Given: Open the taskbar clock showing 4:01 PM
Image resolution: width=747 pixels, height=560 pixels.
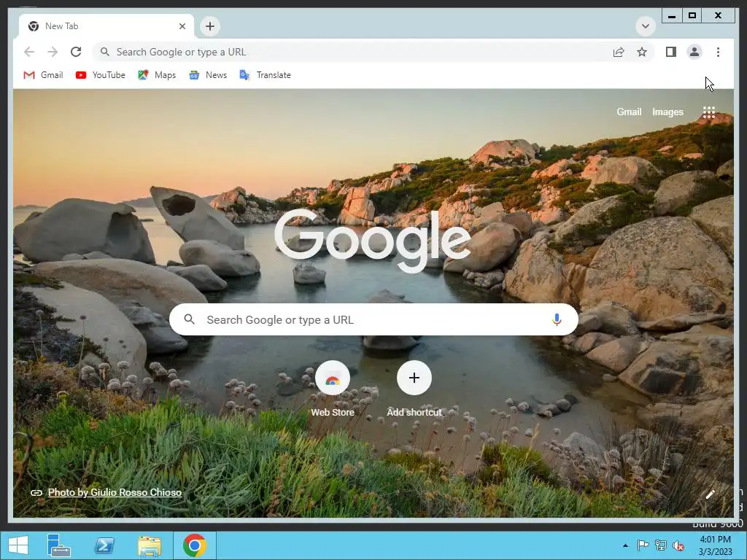Looking at the screenshot, I should [x=715, y=545].
